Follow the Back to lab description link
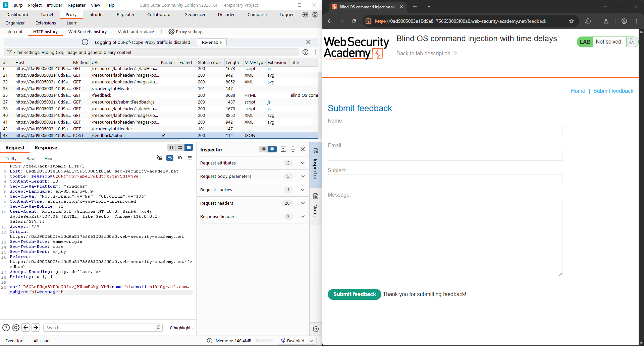Screen dimensions: 644x346 click(x=427, y=53)
